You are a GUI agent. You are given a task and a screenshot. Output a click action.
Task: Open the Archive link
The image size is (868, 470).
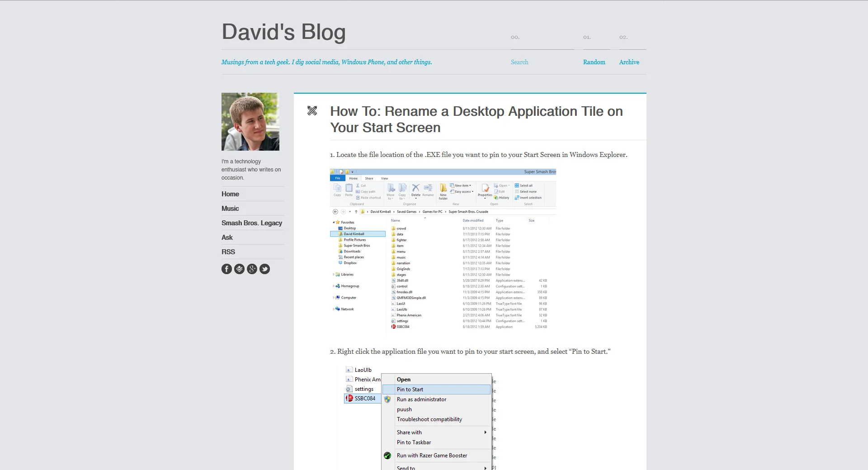pos(629,62)
